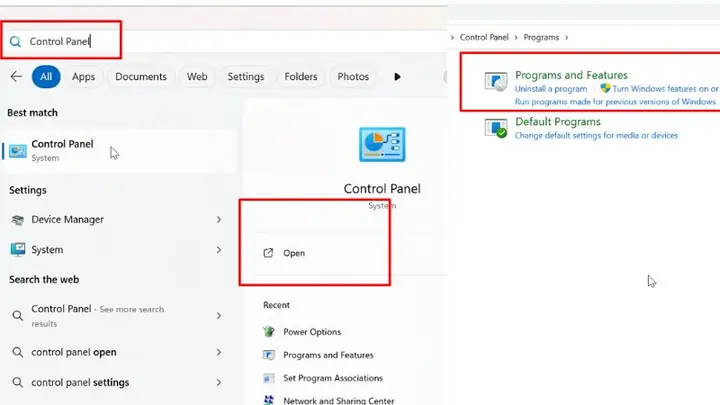720x405 pixels.
Task: Click the Set Program Associations icon
Action: (x=269, y=378)
